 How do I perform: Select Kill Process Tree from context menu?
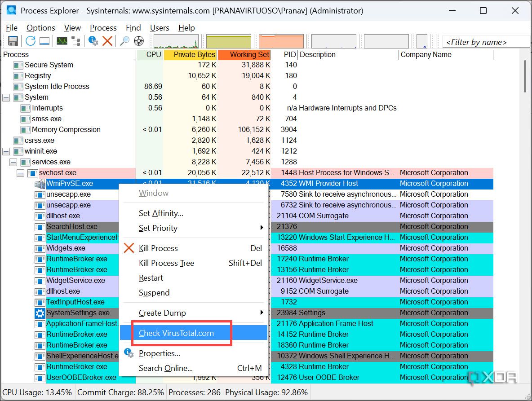(x=193, y=263)
